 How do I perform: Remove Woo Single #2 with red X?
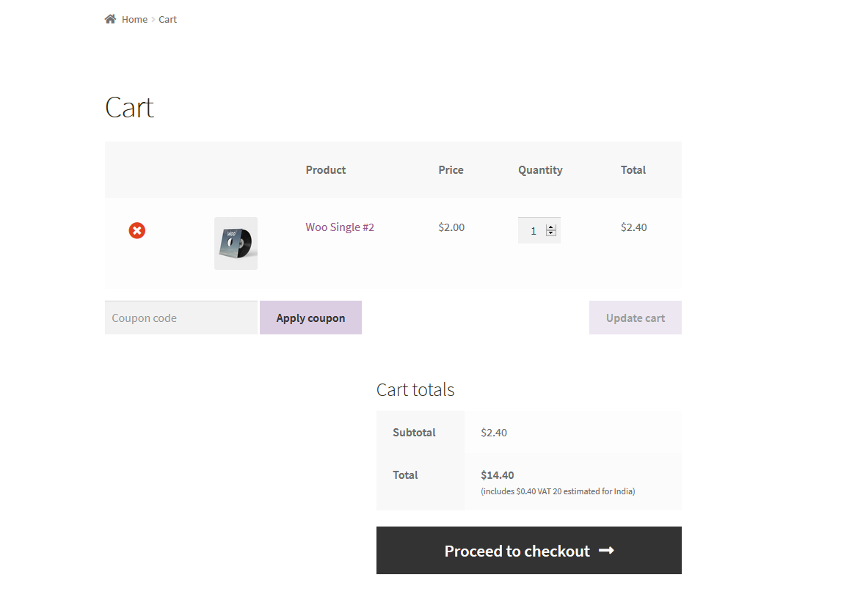pos(137,231)
